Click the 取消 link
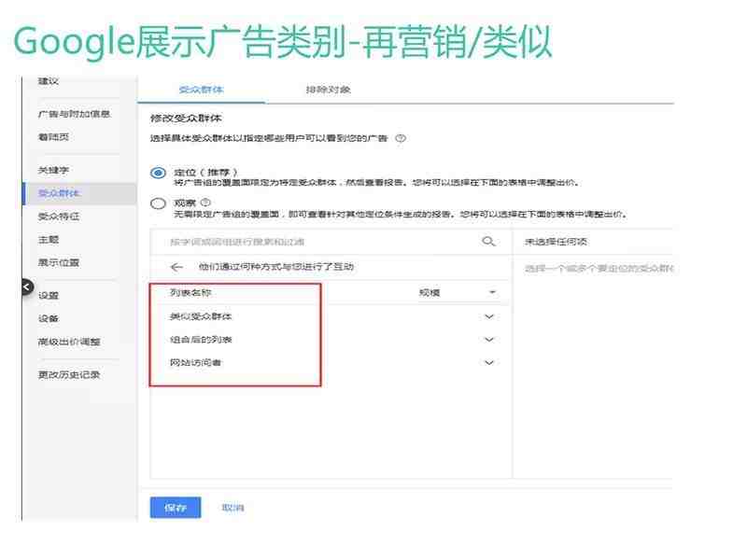The width and height of the screenshot is (747, 560). tap(233, 508)
